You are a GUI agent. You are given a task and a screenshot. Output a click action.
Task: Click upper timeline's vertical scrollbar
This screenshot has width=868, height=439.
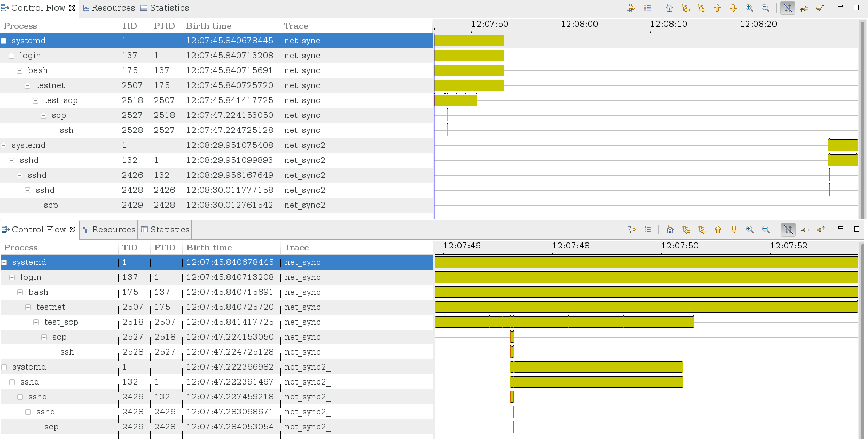(862, 117)
